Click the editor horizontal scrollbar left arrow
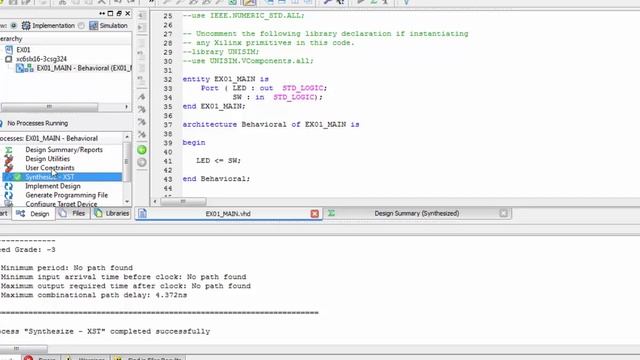Image resolution: width=640 pixels, height=360 pixels. point(155,202)
